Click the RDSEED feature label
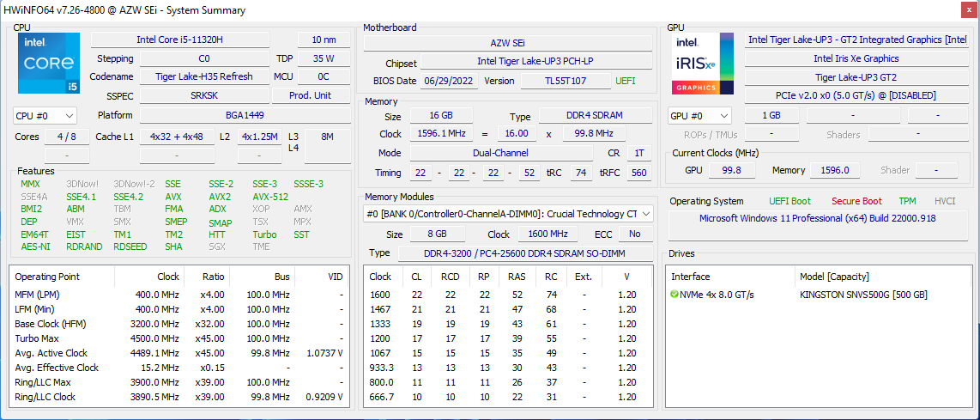The height and width of the screenshot is (420, 980). pyautogui.click(x=130, y=247)
